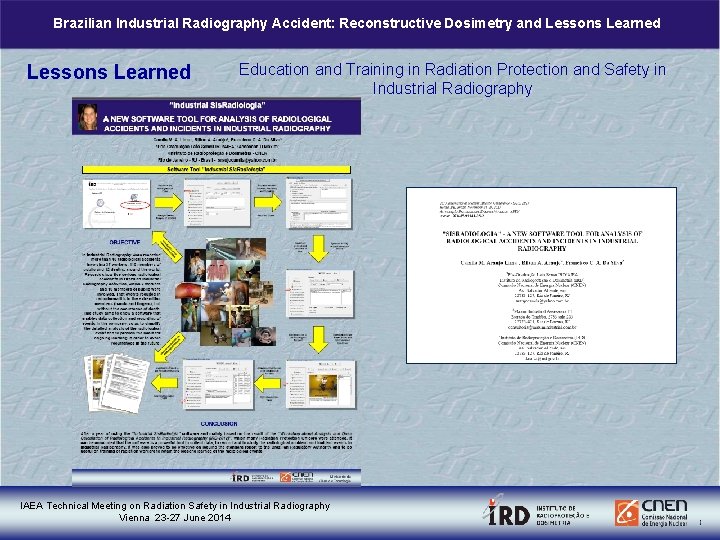The image size is (720, 540).
Task: Select the slide title 'Brazilian Industrial Radiography Accident'
Action: (x=357, y=23)
